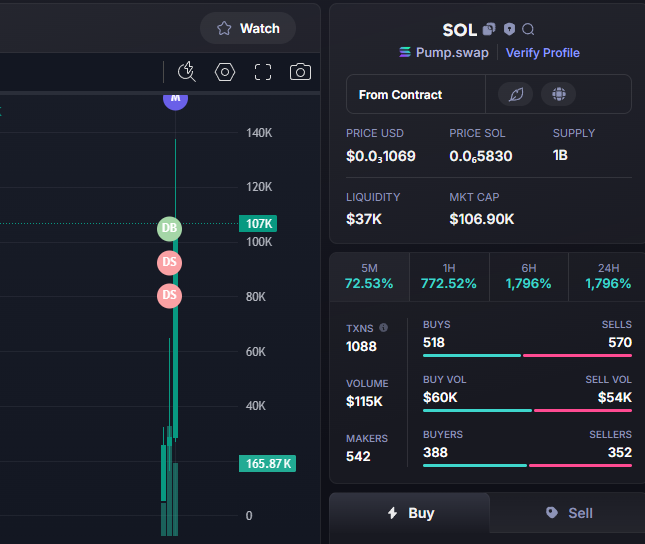
Task: Click the DB marker on chart
Action: (169, 228)
